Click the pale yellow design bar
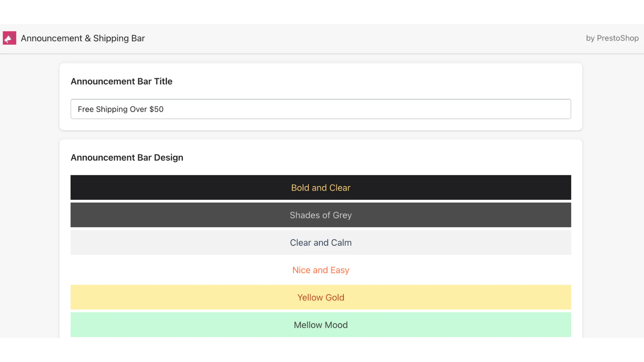 (x=161, y=298)
